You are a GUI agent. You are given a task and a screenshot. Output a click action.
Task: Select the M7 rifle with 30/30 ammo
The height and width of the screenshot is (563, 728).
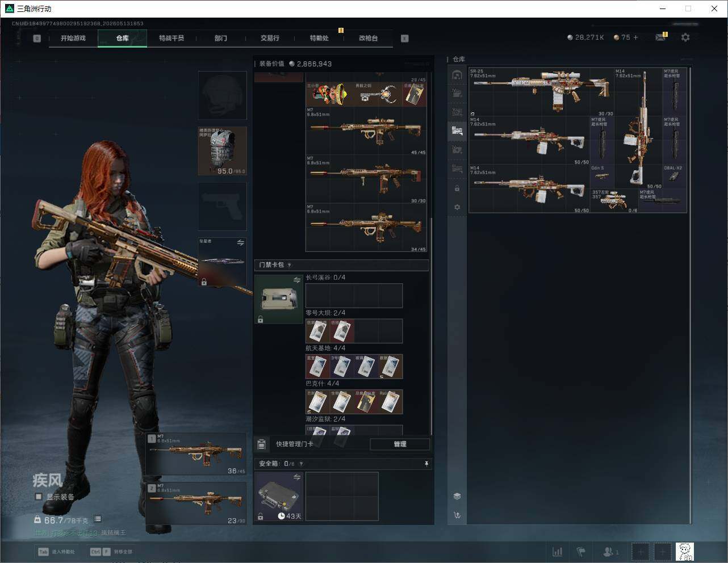point(366,179)
